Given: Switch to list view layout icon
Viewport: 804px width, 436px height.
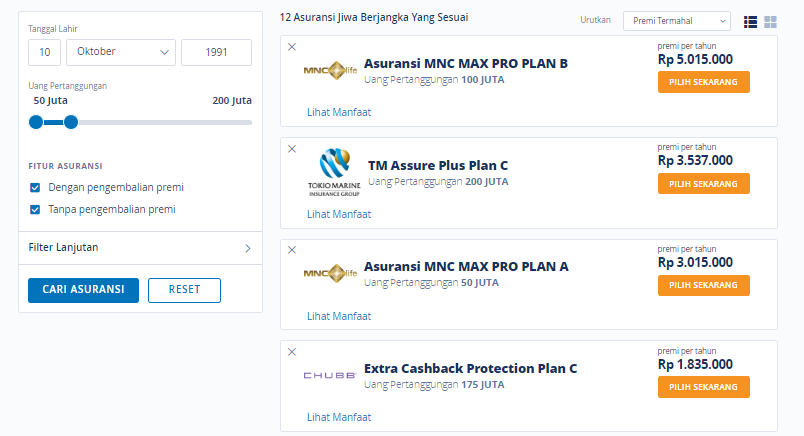Looking at the screenshot, I should click(750, 22).
